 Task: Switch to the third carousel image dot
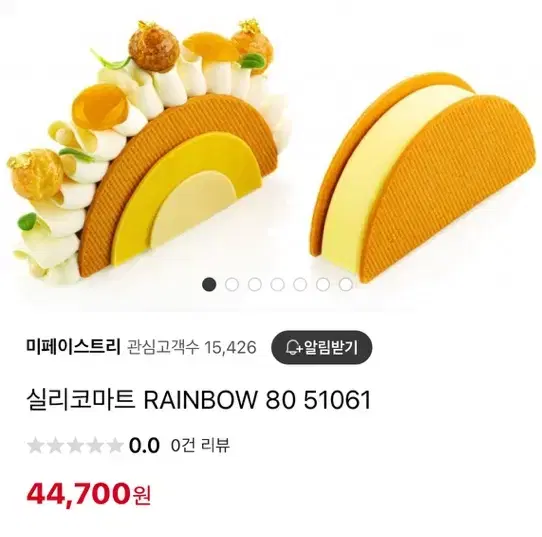(255, 284)
